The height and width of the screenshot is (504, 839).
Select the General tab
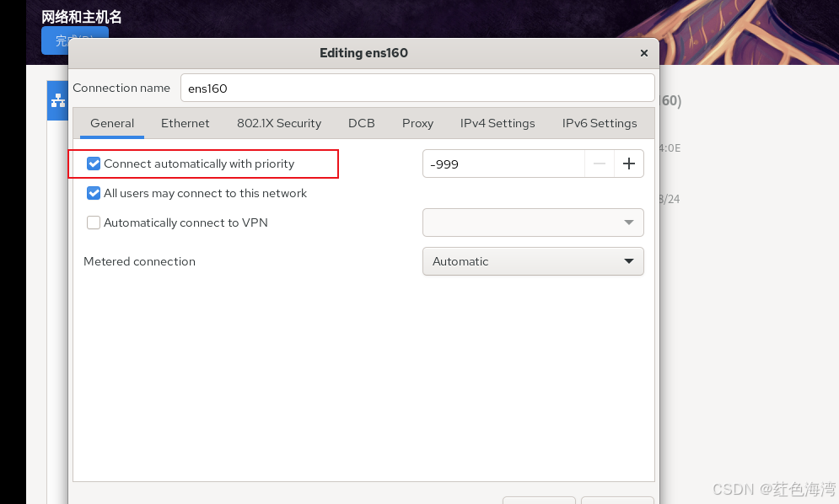[x=112, y=124]
